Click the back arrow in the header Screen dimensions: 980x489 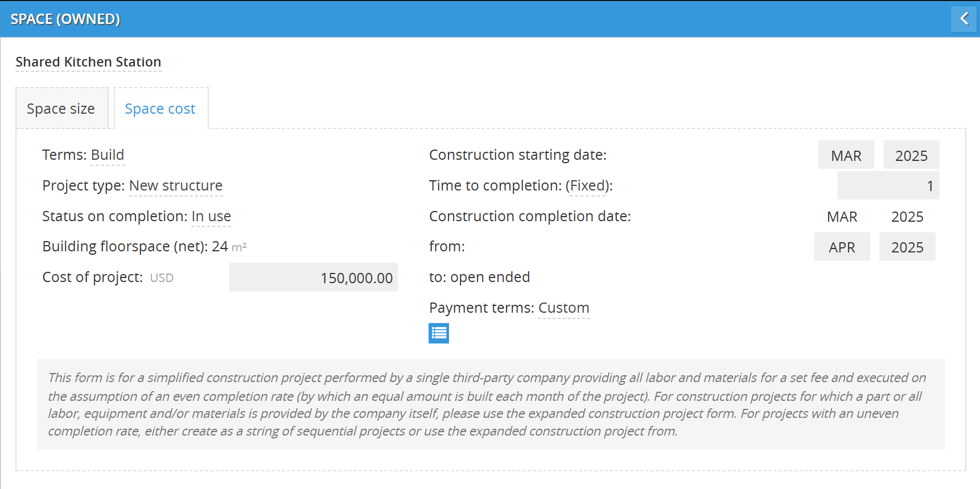click(x=964, y=19)
